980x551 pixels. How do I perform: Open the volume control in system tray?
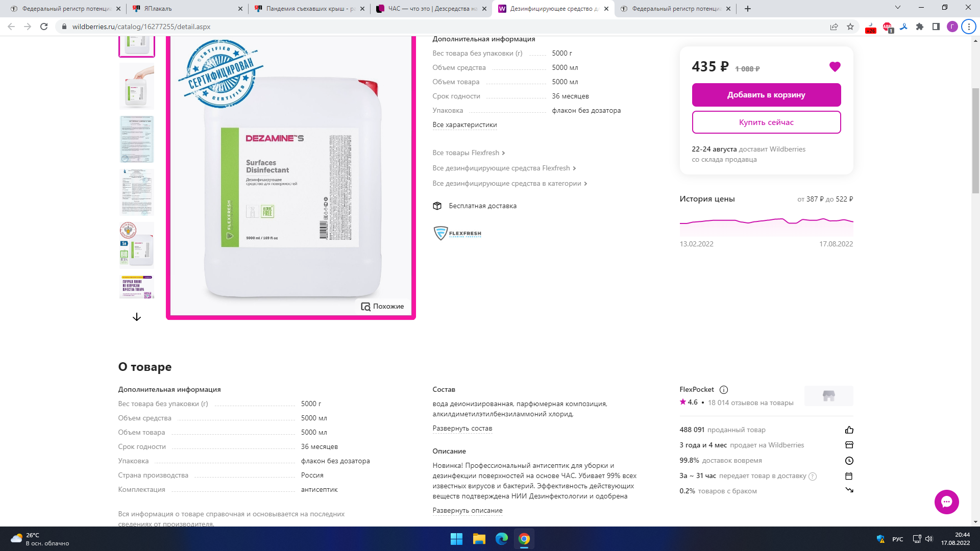(x=929, y=539)
